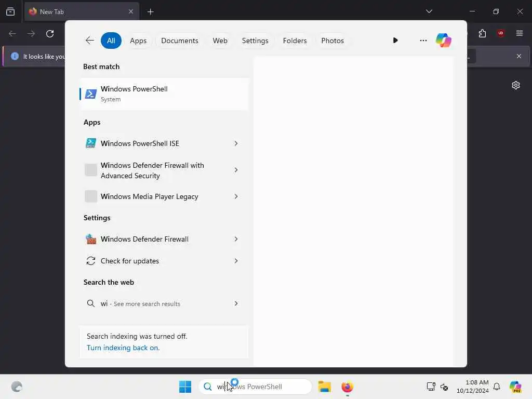Click the play arrow to show more filters
Image resolution: width=532 pixels, height=399 pixels.
pos(395,41)
